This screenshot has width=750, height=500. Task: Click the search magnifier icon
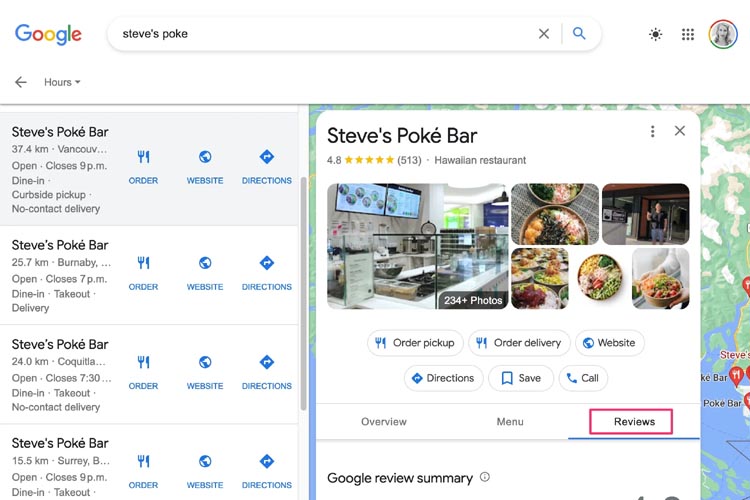click(x=579, y=34)
